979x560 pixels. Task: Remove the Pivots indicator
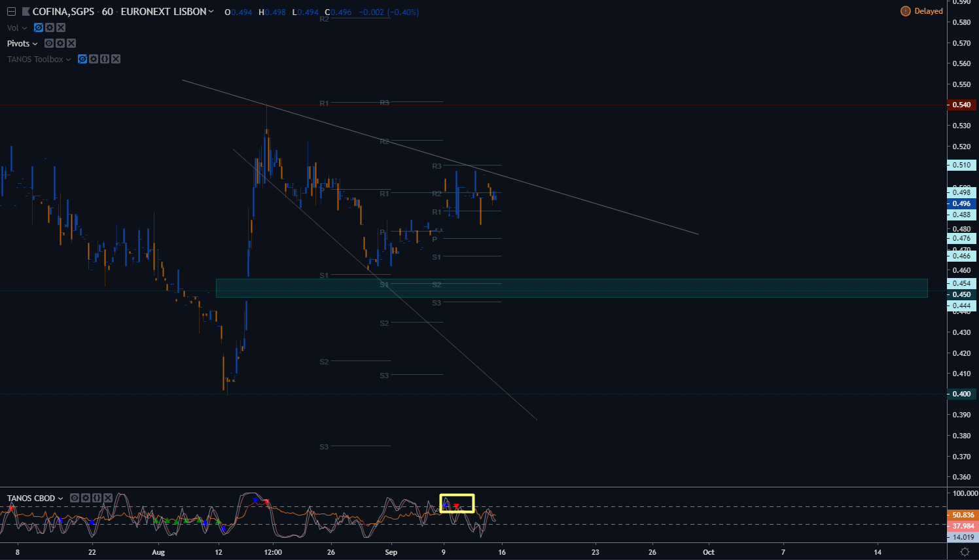(x=71, y=43)
